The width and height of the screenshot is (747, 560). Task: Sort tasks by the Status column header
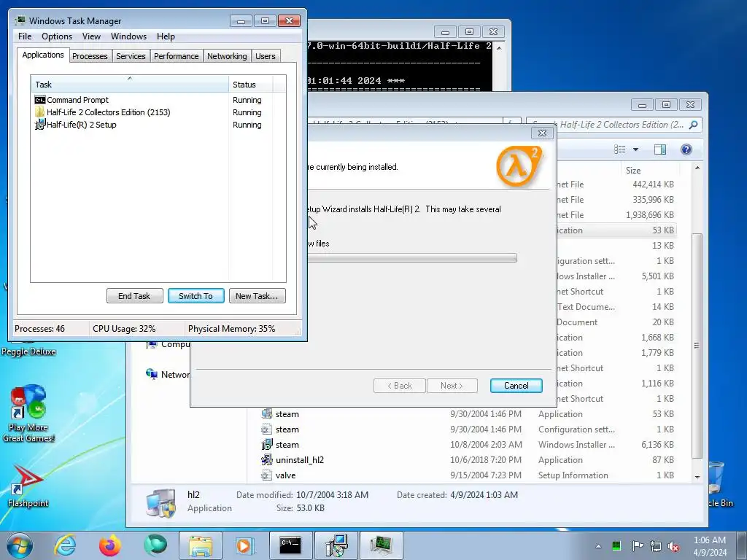[251, 85]
